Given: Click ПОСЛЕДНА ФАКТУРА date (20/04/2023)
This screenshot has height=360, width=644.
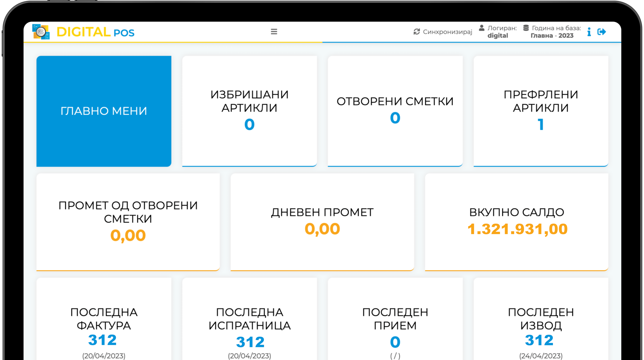Looking at the screenshot, I should click(104, 356).
